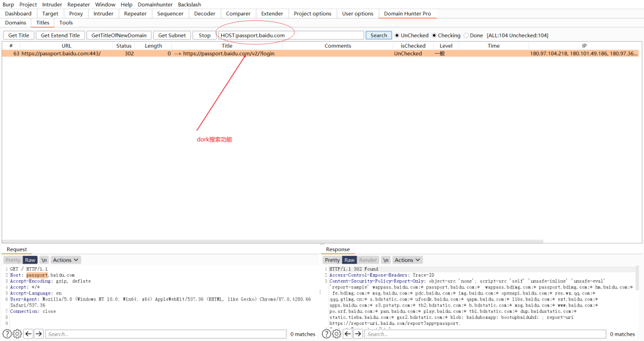Click the Get Title button
This screenshot has height=341, width=644.
[18, 35]
